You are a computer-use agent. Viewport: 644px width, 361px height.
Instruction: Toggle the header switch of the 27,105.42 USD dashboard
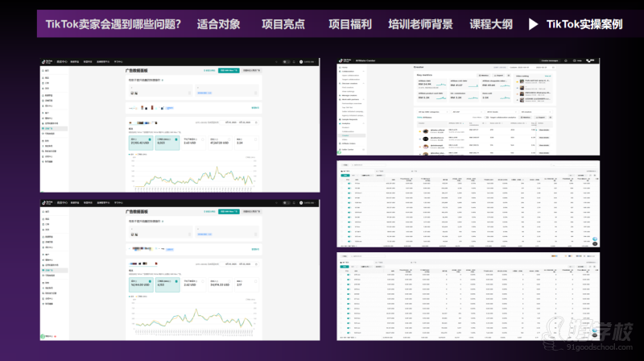pos(287,62)
